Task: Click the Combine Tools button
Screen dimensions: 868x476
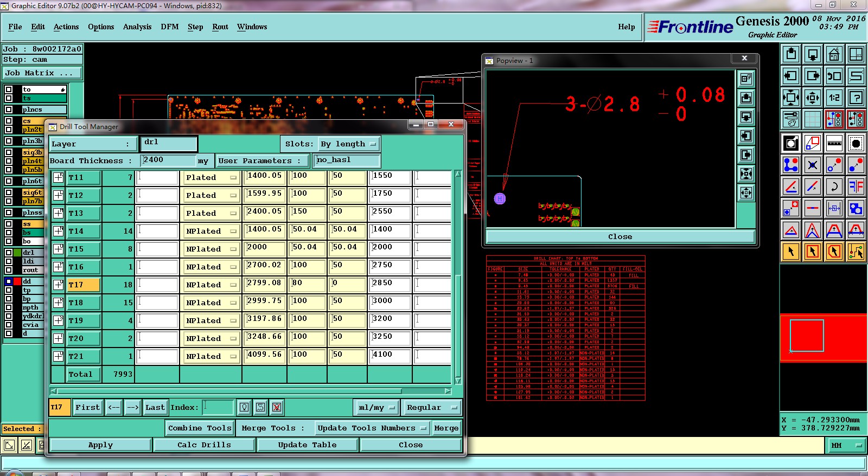Action: [x=200, y=428]
